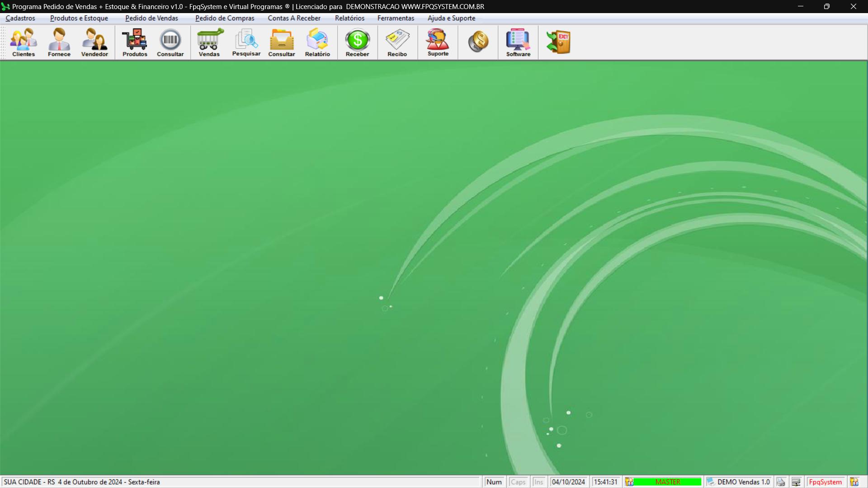
Task: Click the DEMO Vendas 1.0 status text
Action: (x=743, y=482)
